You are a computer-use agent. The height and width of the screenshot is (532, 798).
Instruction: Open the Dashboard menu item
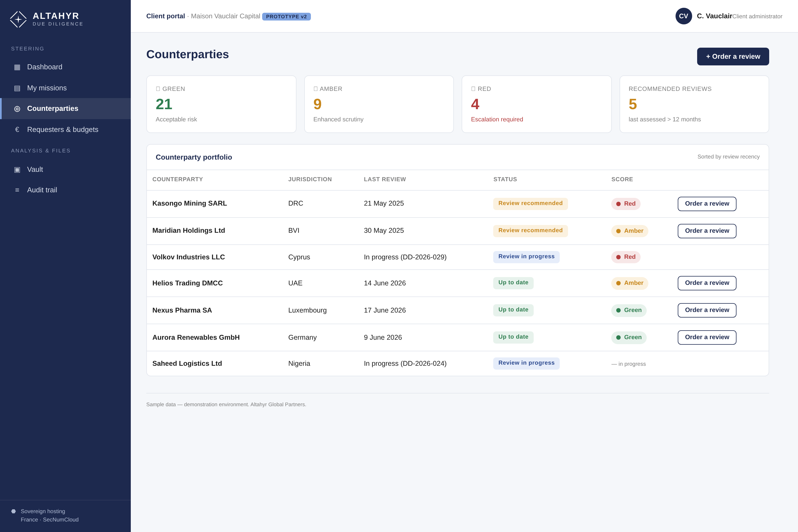65,67
